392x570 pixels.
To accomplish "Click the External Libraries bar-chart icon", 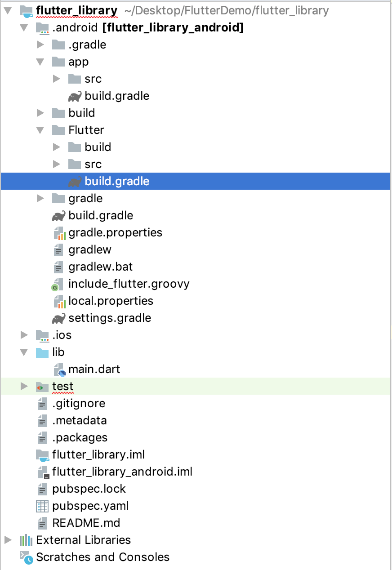I will tap(26, 540).
